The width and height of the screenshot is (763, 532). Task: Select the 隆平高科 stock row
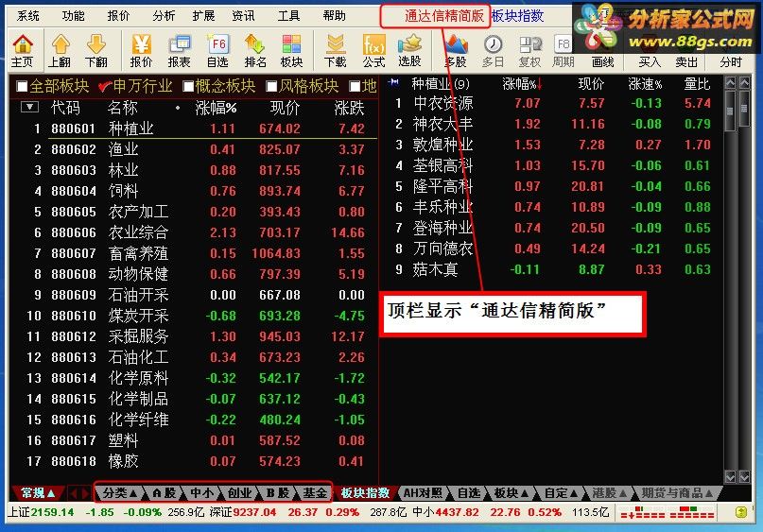553,186
